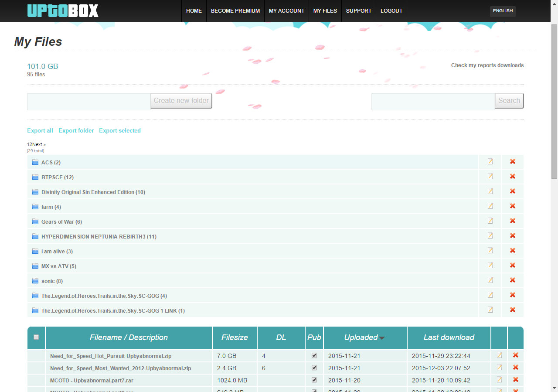
Task: Click into the file search field
Action: tap(433, 102)
